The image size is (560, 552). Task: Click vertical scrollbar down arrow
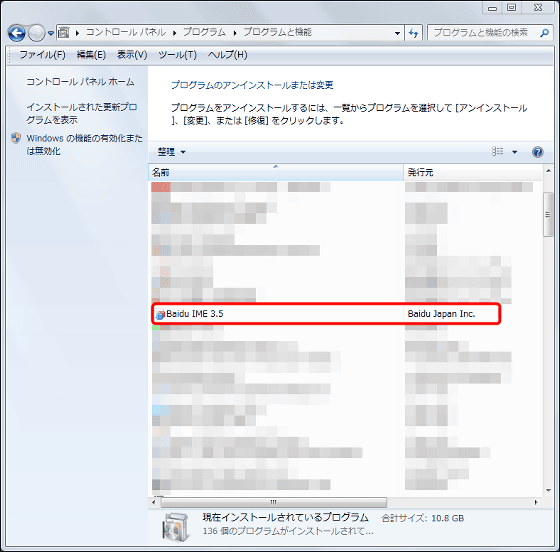(548, 490)
